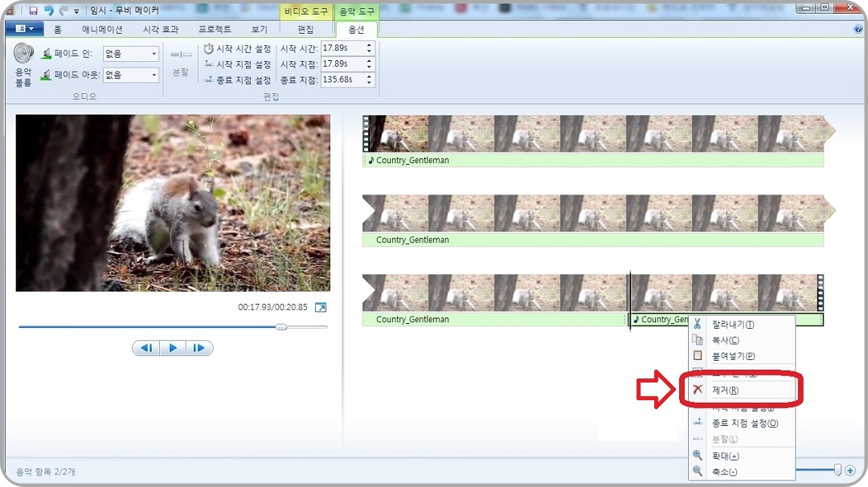Click 시작 시간 설정 stopwatch button
The height and width of the screenshot is (487, 868).
pyautogui.click(x=237, y=49)
